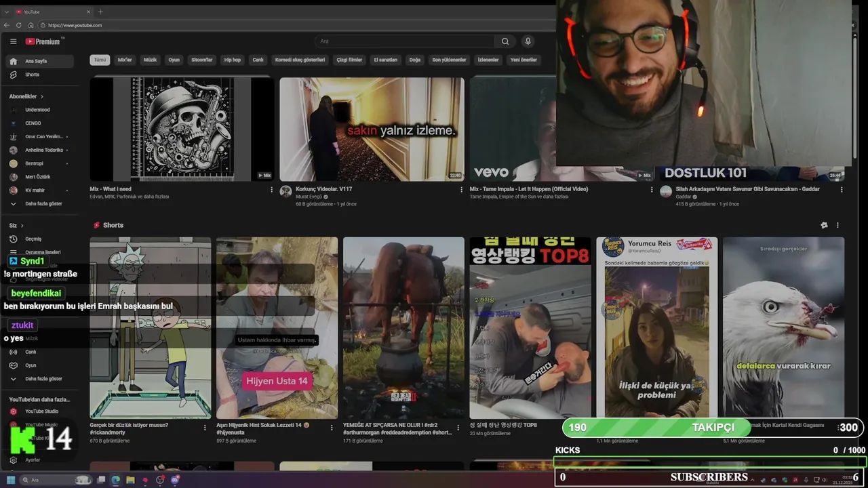
Task: Open the Oyun entry in the sidebar
Action: pos(40,365)
